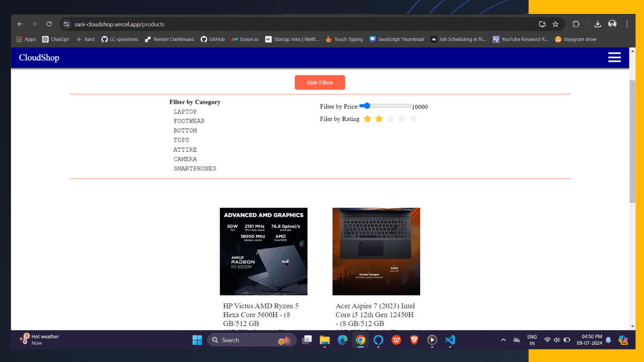Screen dimensions: 644x362
Task: Open the CloudShop home link
Action: tap(39, 57)
